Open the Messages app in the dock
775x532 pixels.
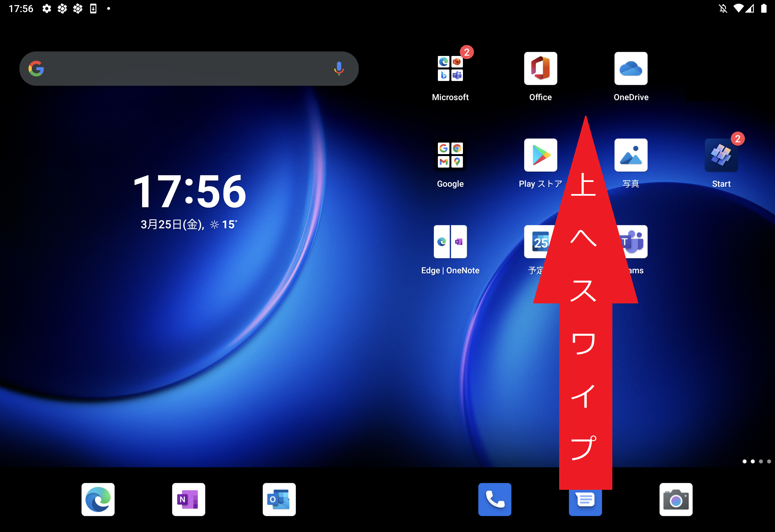585,503
